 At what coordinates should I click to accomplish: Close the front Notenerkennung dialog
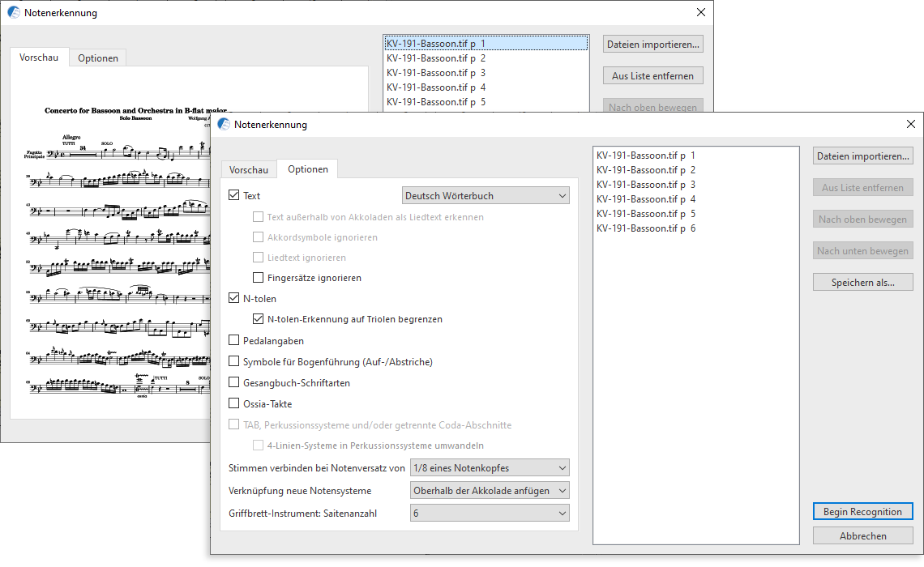[910, 125]
